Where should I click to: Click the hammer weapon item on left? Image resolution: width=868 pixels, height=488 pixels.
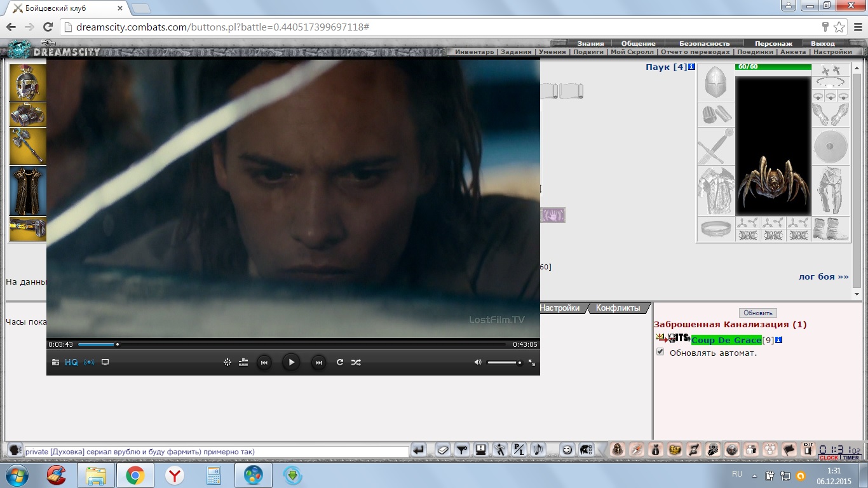tap(27, 146)
